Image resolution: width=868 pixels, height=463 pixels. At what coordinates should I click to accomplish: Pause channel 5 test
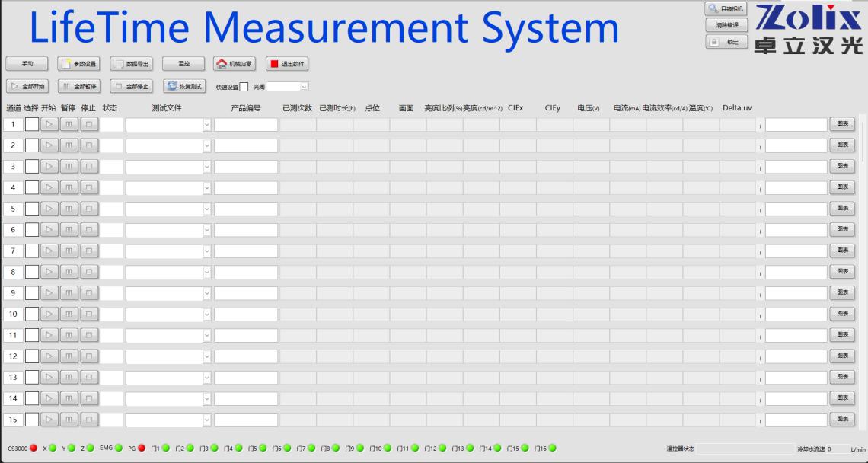click(69, 209)
